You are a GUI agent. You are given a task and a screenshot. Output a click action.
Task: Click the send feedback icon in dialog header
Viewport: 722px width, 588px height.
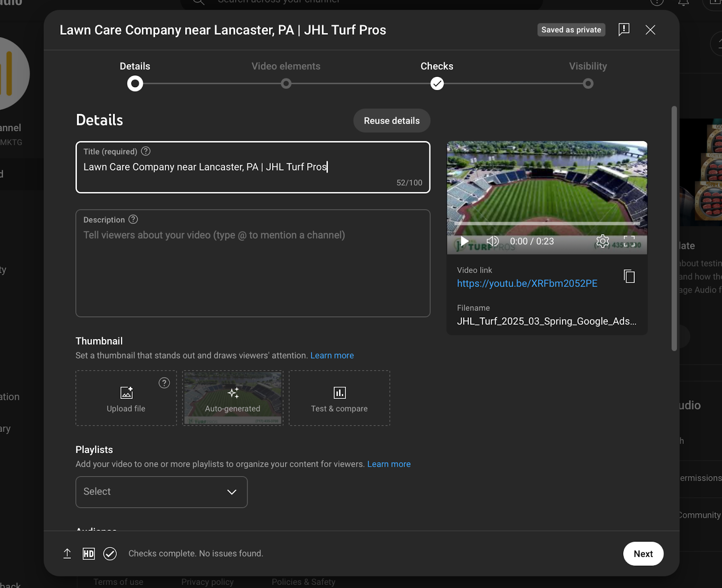click(624, 30)
